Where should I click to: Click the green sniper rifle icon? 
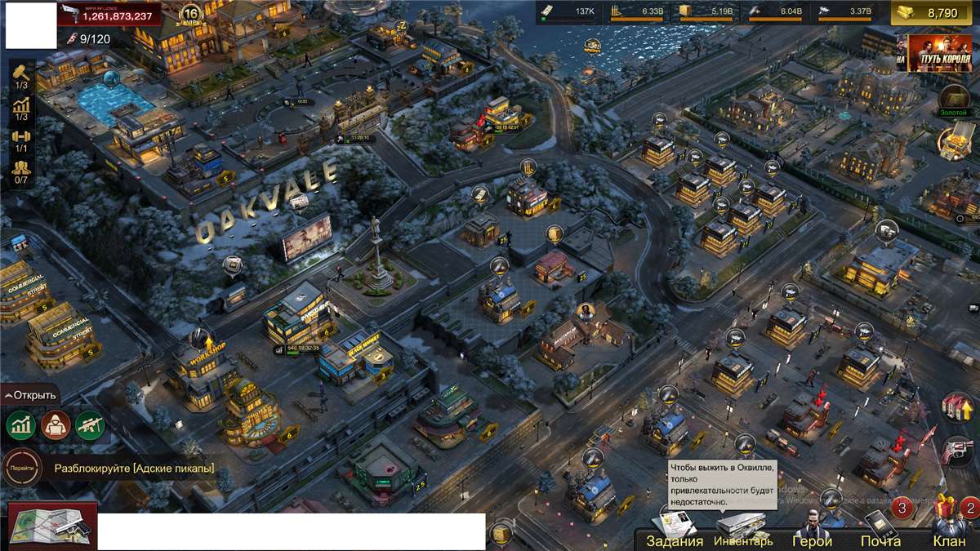89,425
